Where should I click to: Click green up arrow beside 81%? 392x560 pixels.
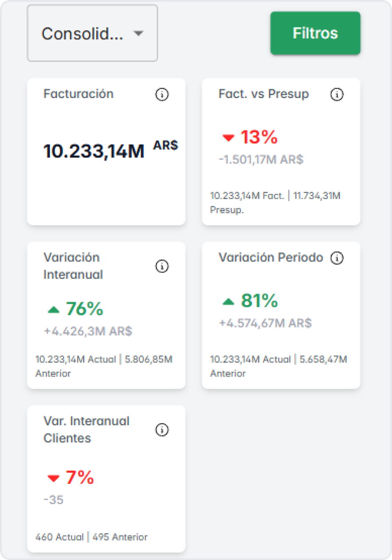click(229, 301)
